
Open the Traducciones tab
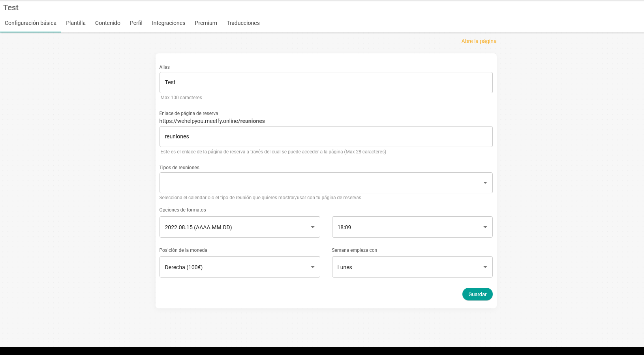(x=243, y=23)
